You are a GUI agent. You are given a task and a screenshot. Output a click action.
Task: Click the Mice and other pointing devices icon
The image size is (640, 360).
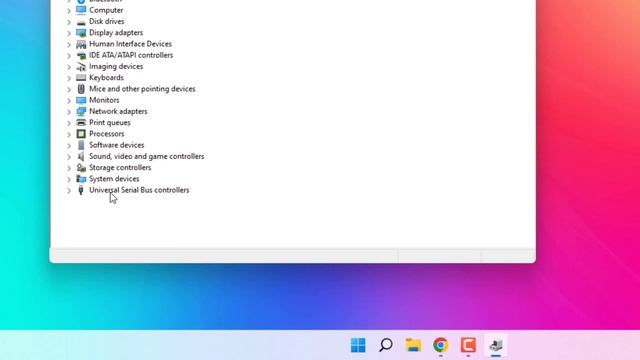[81, 89]
